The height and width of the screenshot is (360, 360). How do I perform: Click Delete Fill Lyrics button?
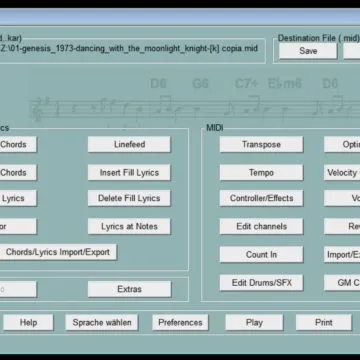coord(129,198)
